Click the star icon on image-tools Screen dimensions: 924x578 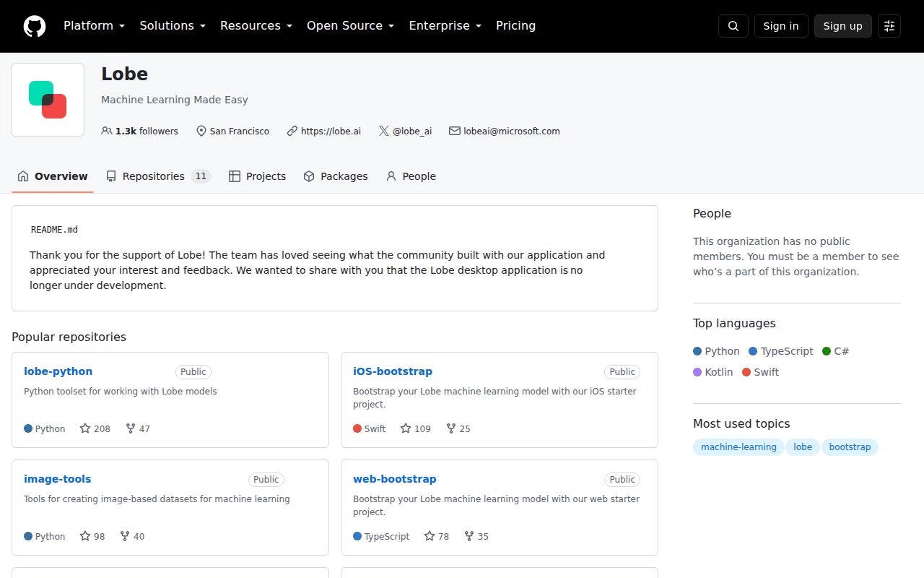85,536
